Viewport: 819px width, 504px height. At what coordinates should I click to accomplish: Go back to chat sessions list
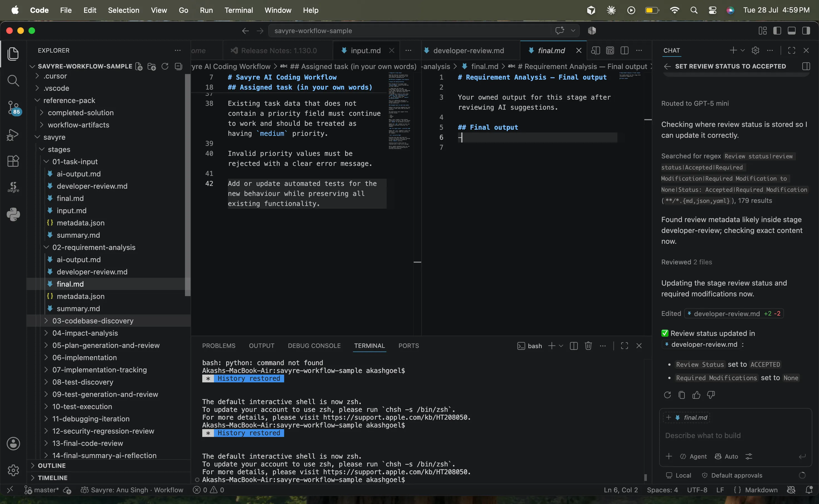[x=667, y=66]
